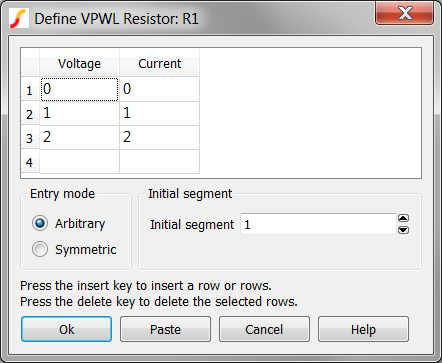Click the Initial segment input field
This screenshot has width=442, height=363.
click(318, 224)
